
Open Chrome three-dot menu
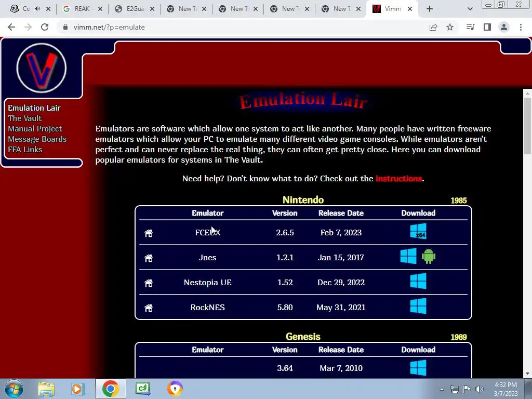click(521, 27)
